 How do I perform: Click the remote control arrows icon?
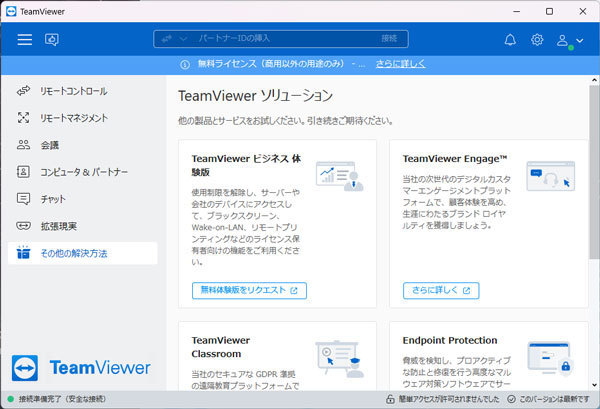click(23, 91)
